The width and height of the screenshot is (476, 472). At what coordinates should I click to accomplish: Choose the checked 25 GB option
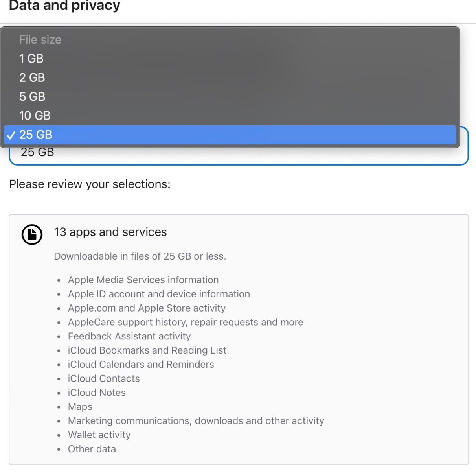230,135
